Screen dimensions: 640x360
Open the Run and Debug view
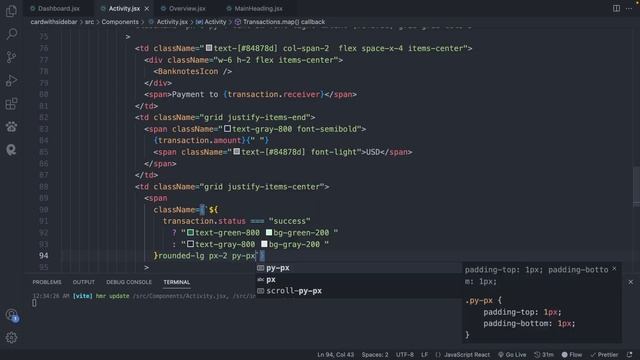click(11, 80)
